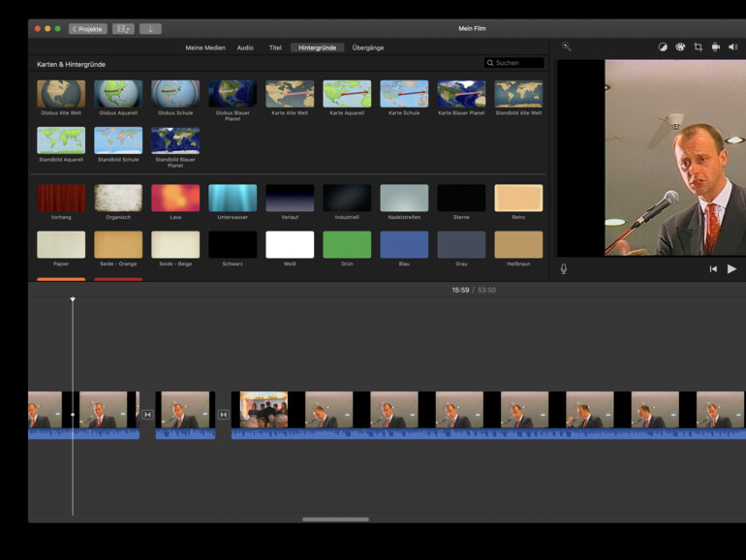Pick the Globus Blauer Planet map
The width and height of the screenshot is (746, 560).
pos(233,94)
